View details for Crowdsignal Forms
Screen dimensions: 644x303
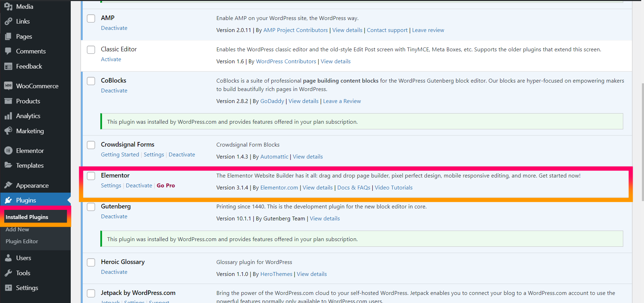[308, 156]
